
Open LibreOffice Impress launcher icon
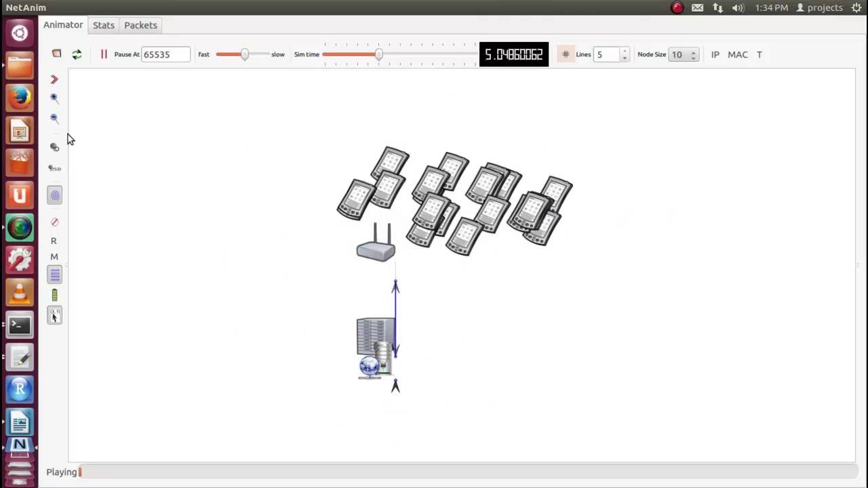click(x=20, y=130)
